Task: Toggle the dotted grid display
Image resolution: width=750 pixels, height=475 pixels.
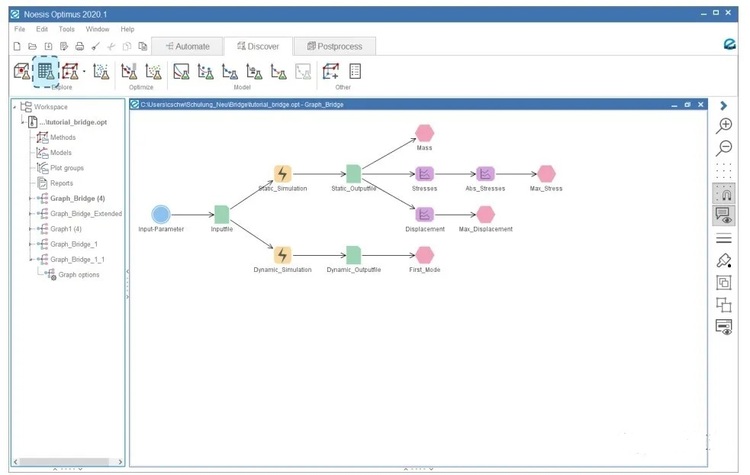Action: tap(724, 170)
